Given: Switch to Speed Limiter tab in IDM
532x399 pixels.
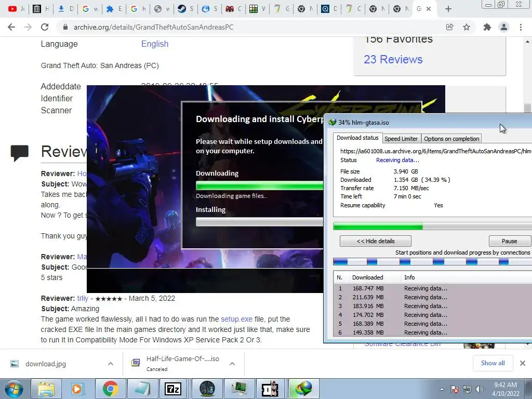Looking at the screenshot, I should point(401,139).
